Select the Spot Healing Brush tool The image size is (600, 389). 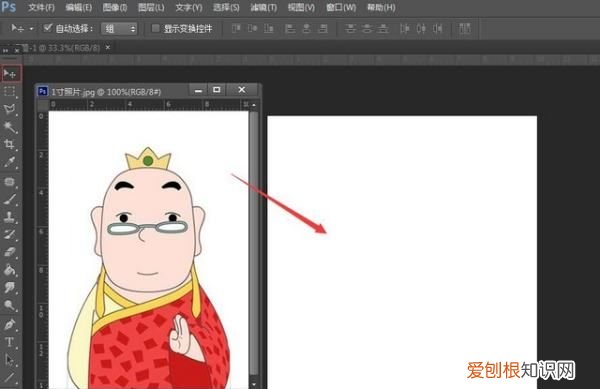(x=10, y=181)
